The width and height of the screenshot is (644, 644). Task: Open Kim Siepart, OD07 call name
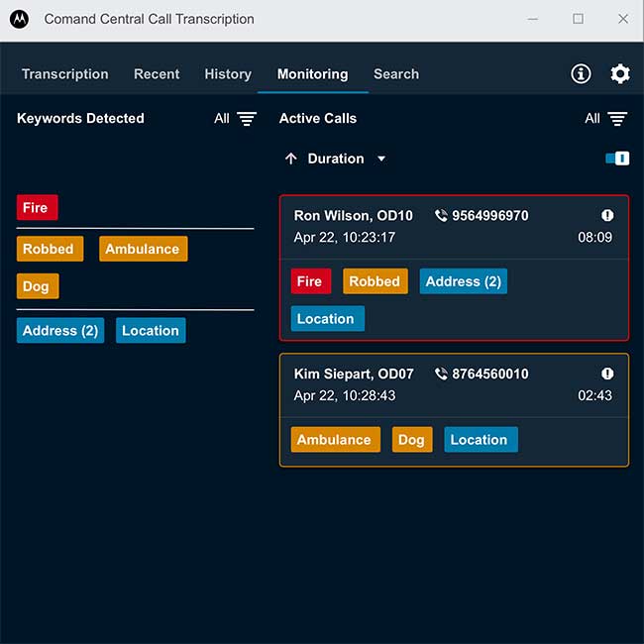(x=354, y=374)
